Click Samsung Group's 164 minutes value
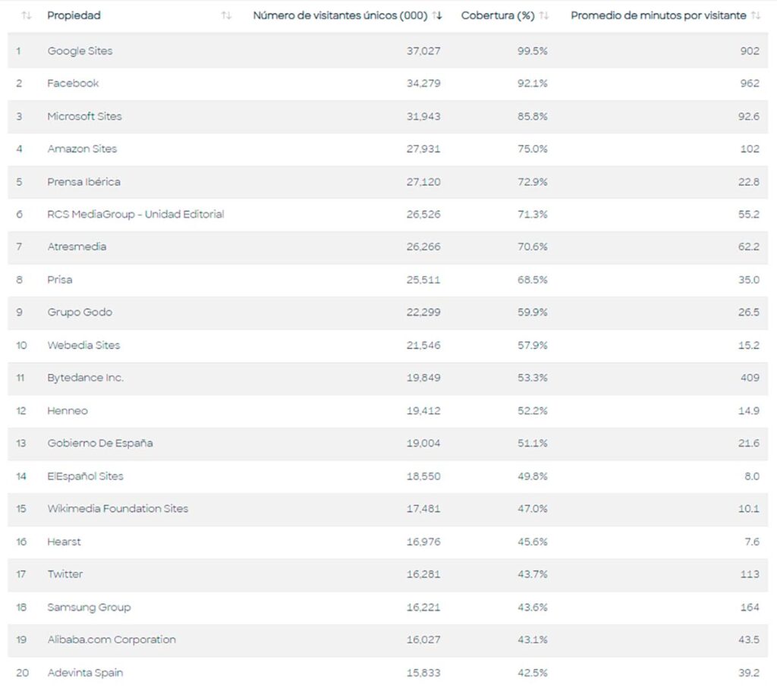777x700 pixels. click(750, 607)
